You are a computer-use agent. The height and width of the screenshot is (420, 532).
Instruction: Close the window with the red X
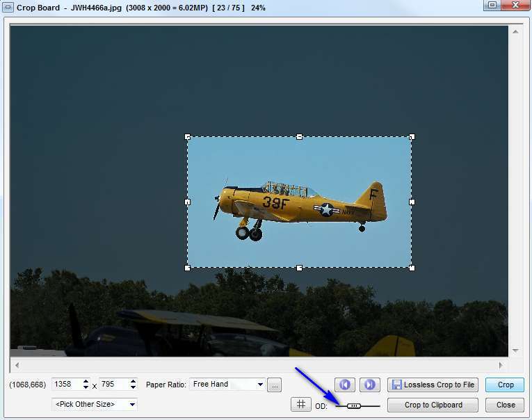tap(516, 5)
